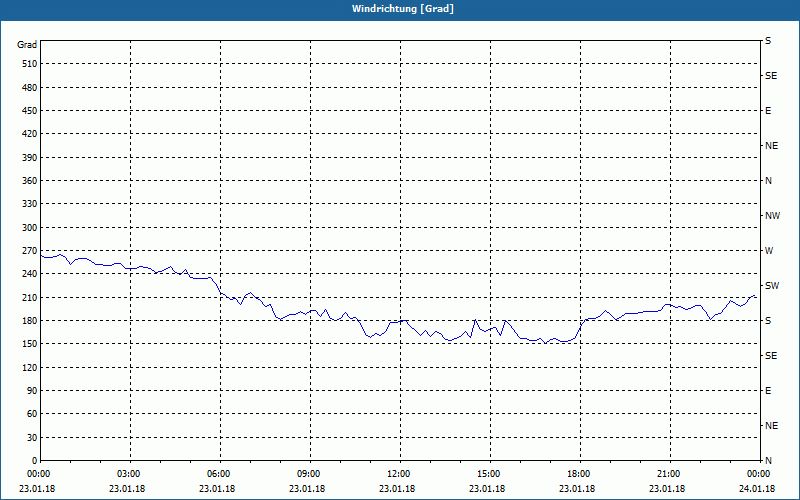The image size is (800, 500).
Task: Select the 12:00 time label
Action: 397,474
